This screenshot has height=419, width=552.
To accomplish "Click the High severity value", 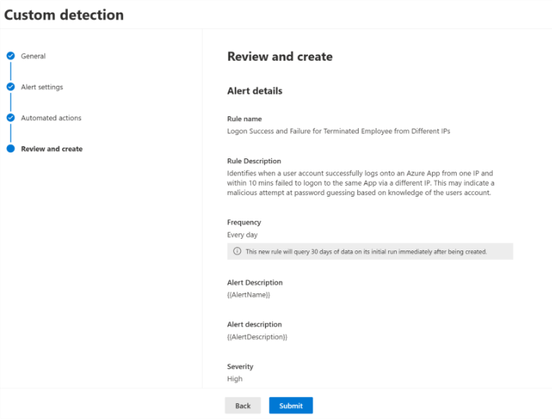I will [235, 379].
